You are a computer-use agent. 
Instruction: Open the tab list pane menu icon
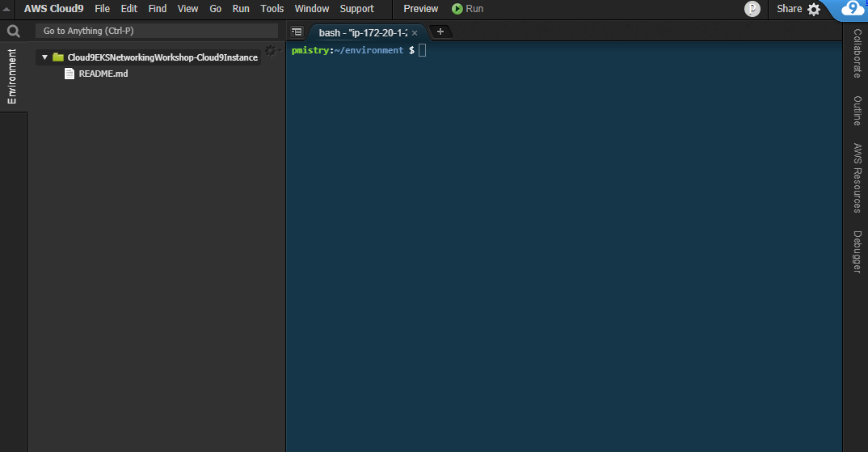tap(297, 32)
